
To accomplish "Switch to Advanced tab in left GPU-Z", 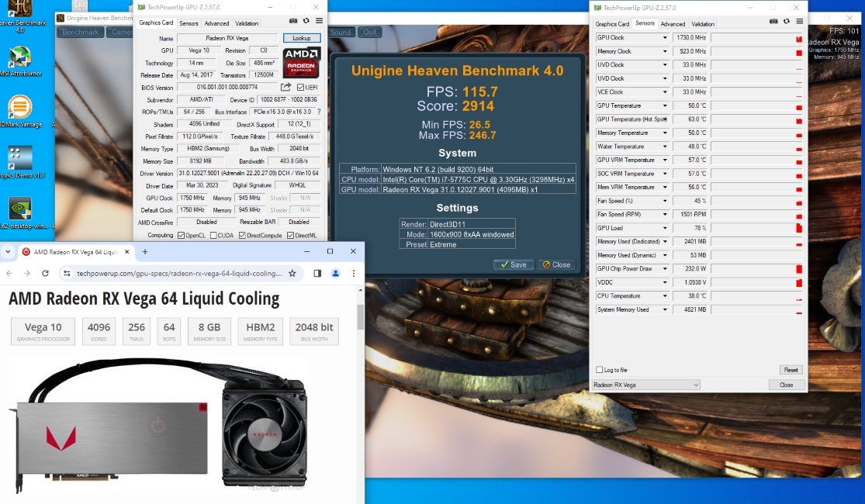I will point(216,23).
